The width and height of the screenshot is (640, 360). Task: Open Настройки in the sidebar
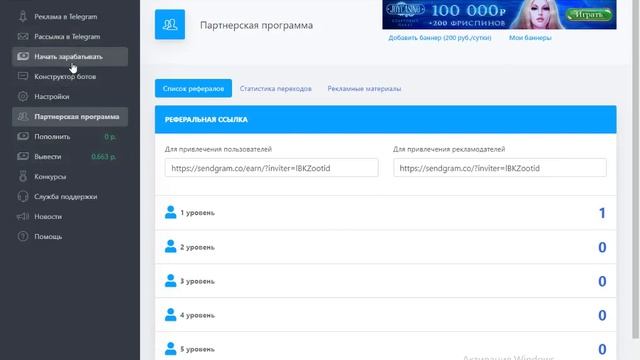tap(70, 96)
